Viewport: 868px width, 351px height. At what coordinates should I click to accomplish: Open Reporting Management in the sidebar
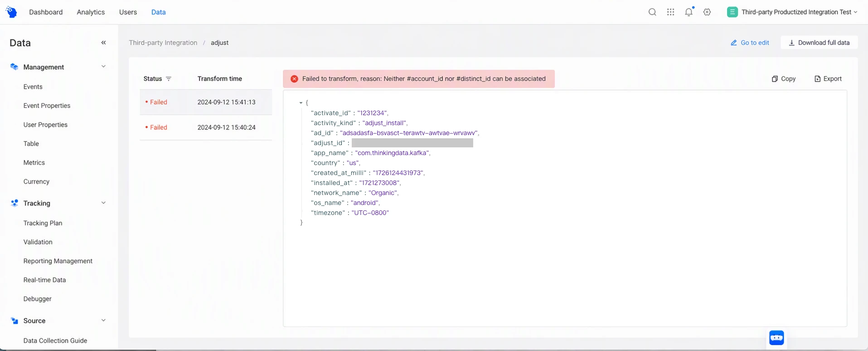pos(58,261)
